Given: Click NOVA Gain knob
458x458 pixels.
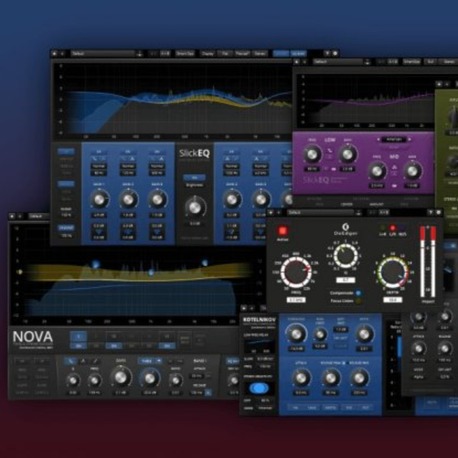Looking at the screenshot, I should [120, 377].
